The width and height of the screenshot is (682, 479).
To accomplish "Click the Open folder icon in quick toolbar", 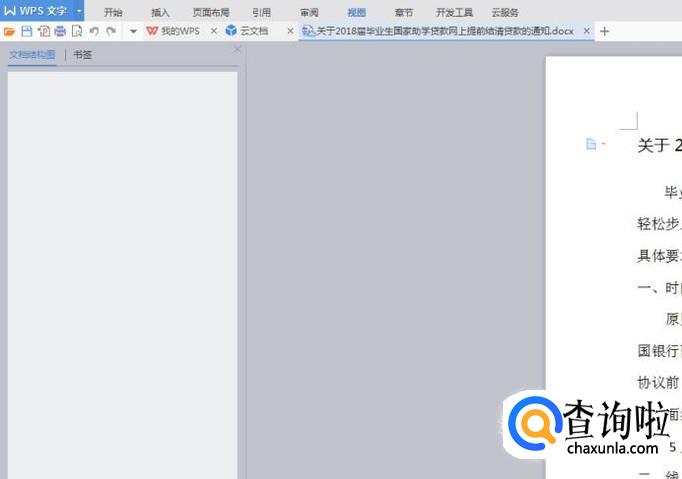I will pyautogui.click(x=9, y=31).
